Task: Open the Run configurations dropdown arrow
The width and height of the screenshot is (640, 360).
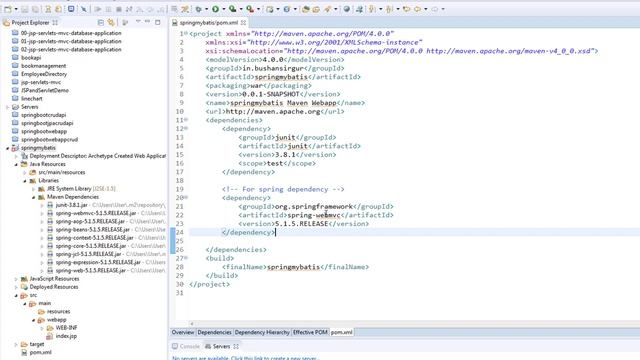Action: 224,9
